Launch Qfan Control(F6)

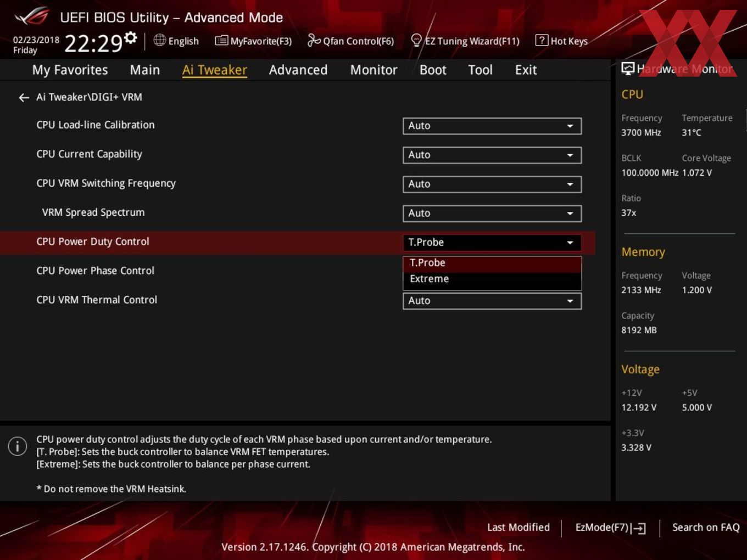359,41
